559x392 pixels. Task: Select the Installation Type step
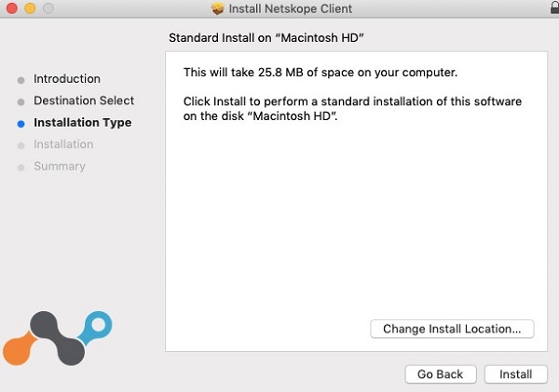[82, 123]
